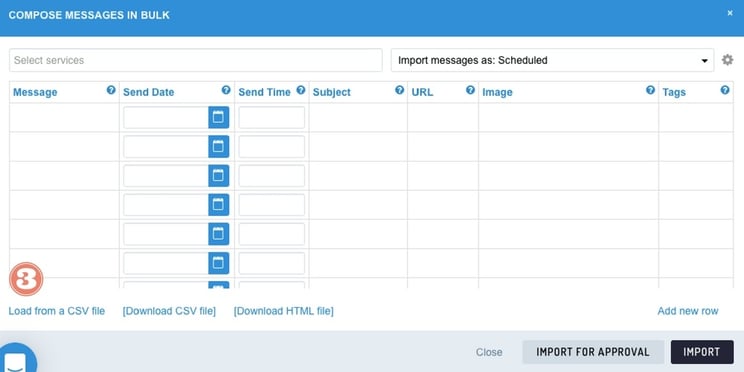Click the URL column header
Screen dimensions: 744x372
422,93
